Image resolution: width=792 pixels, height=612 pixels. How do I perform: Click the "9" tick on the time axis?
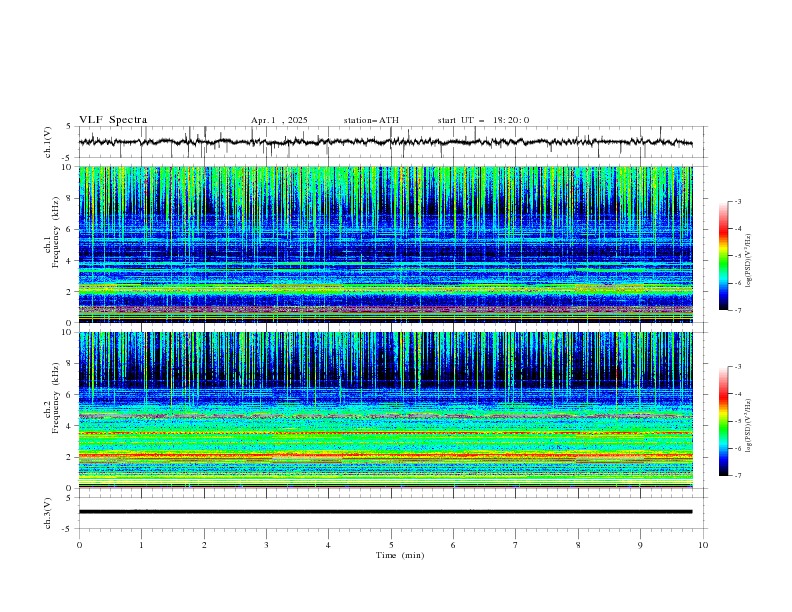pyautogui.click(x=640, y=545)
